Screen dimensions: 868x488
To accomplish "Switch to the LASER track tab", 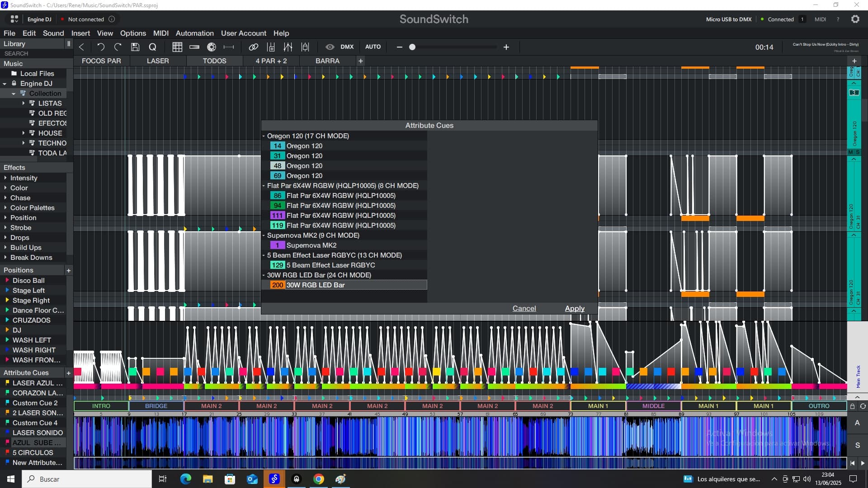I will pos(158,61).
